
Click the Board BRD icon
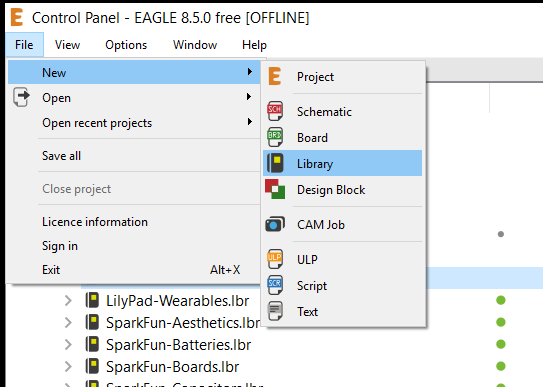point(275,137)
